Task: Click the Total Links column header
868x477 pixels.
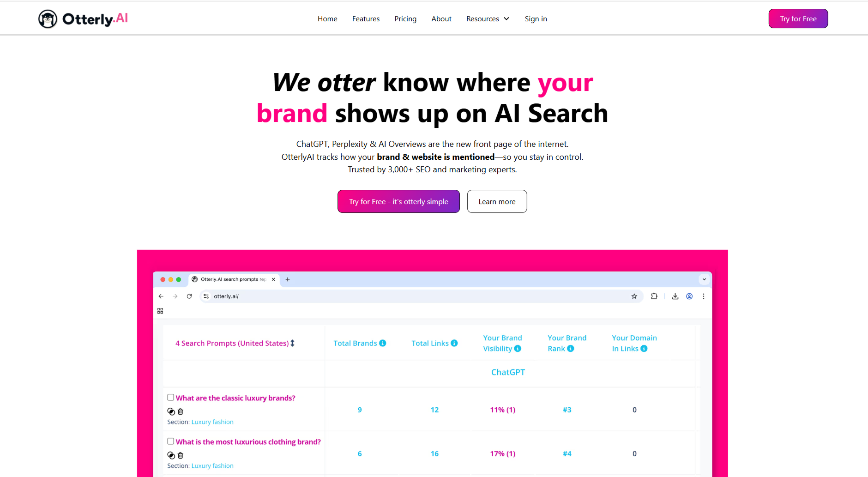Action: coord(430,343)
